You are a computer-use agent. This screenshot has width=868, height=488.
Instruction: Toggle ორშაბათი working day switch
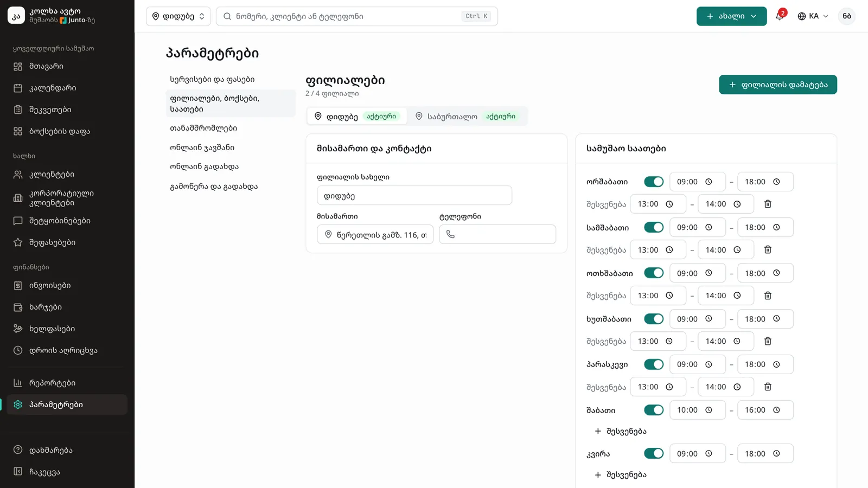(x=654, y=182)
